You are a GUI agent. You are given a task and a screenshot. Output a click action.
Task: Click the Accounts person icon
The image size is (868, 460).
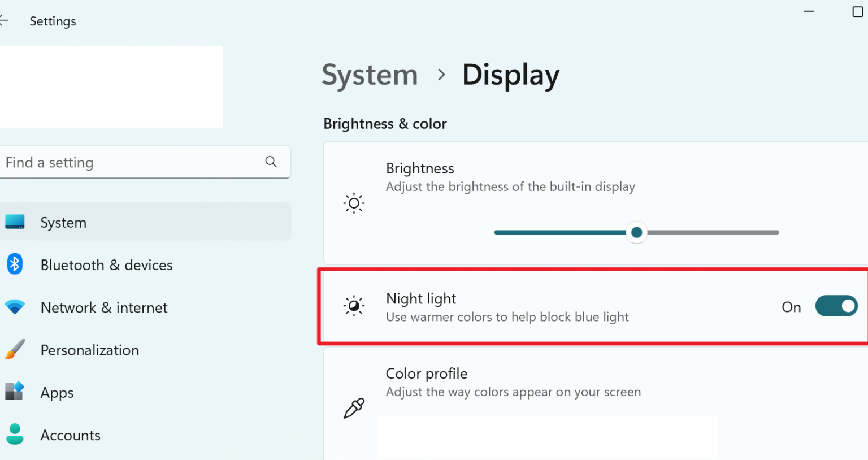tap(15, 434)
